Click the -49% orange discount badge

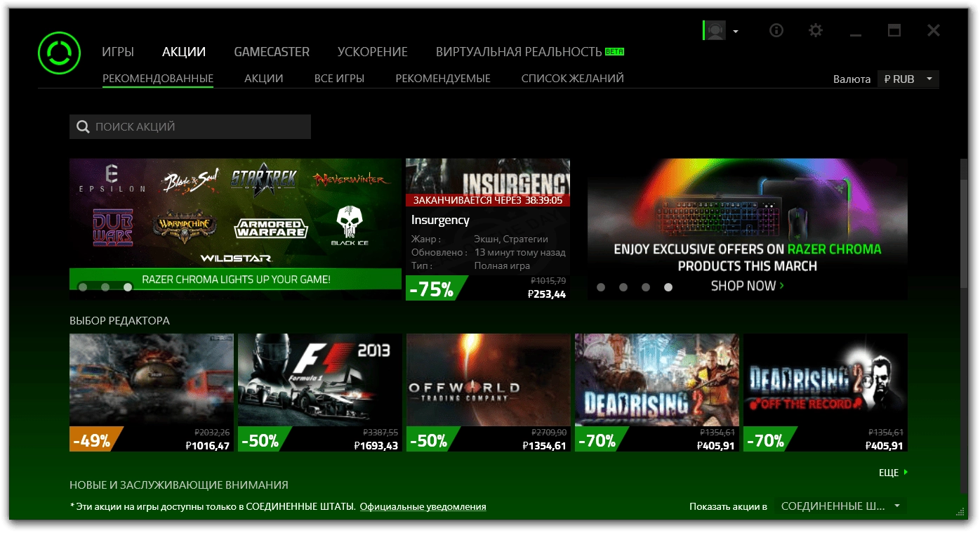click(x=95, y=440)
